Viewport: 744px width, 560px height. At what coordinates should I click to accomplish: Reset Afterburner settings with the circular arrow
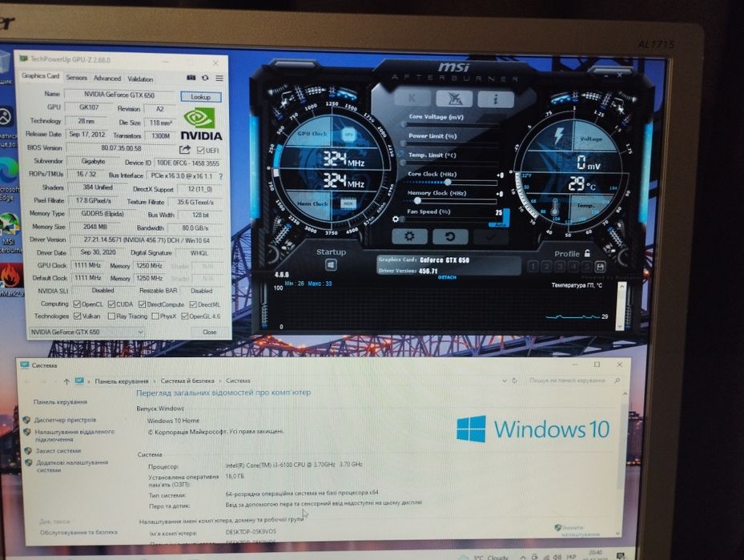pyautogui.click(x=450, y=236)
